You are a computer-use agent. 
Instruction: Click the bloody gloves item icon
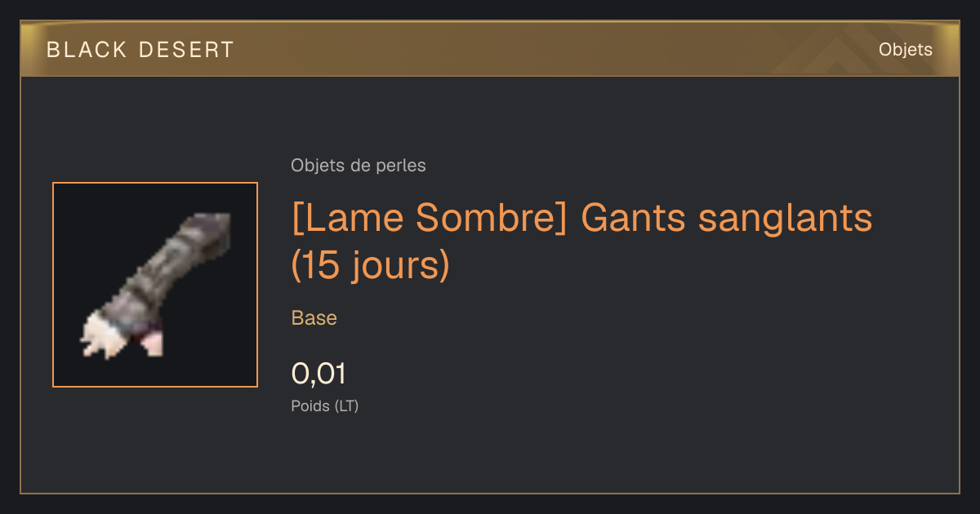(155, 285)
